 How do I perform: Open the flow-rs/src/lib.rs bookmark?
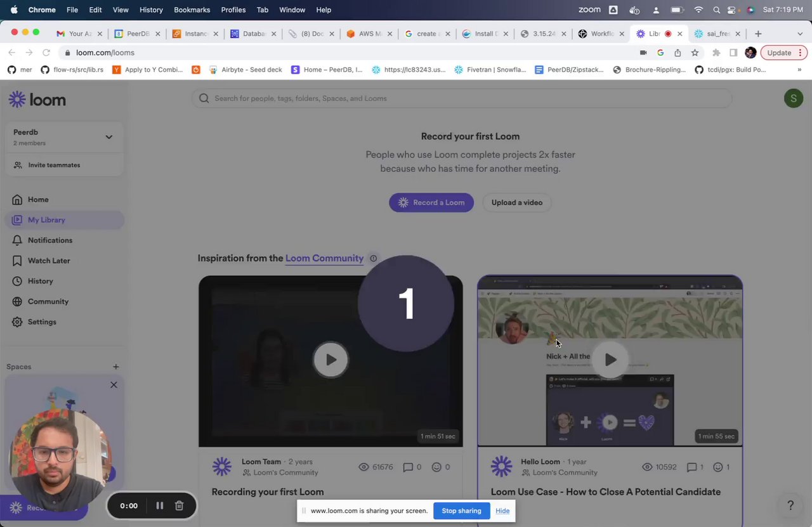[x=72, y=70]
